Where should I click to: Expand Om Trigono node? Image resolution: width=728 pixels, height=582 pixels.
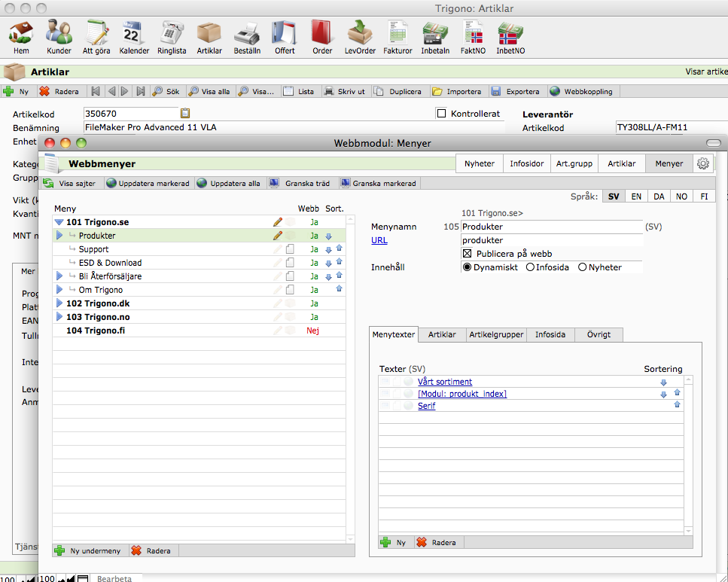pos(59,289)
